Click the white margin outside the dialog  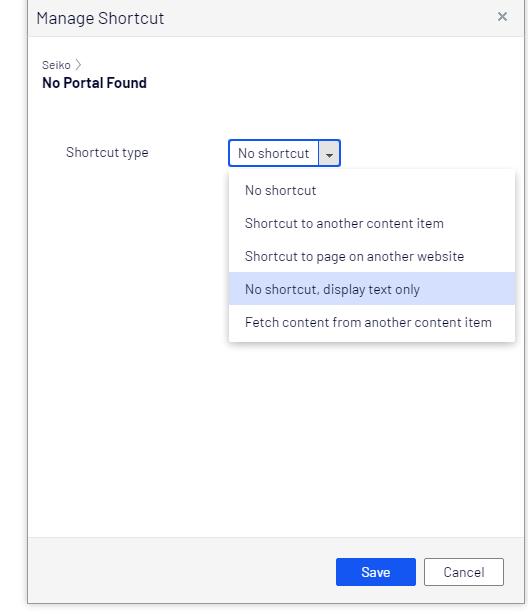(13, 305)
